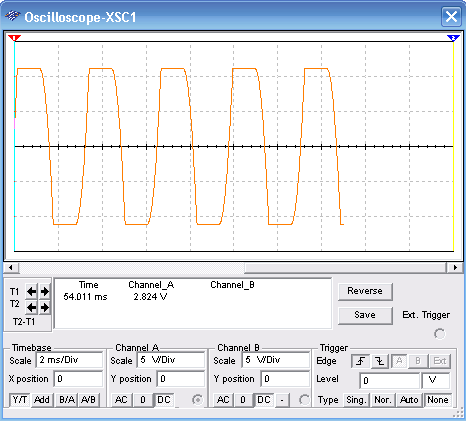The height and width of the screenshot is (421, 466).
Task: Open Channel A Scale field
Action: tap(171, 360)
